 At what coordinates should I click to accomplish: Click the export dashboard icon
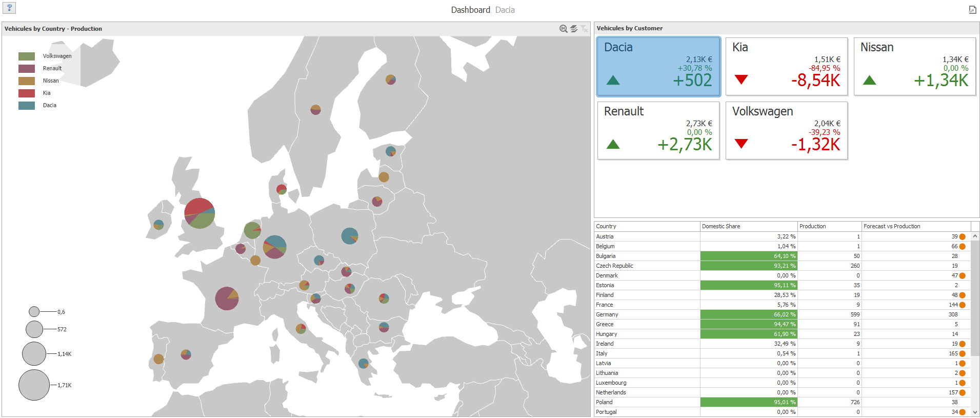tap(972, 10)
